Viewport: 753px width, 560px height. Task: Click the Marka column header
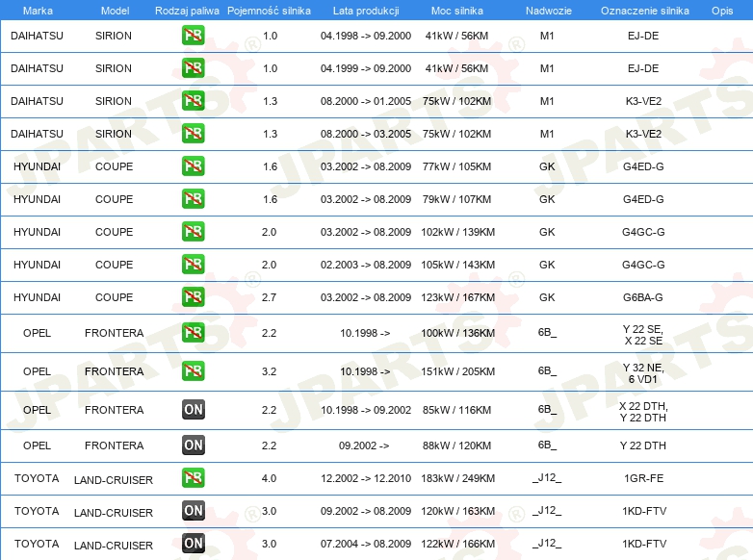(x=37, y=10)
